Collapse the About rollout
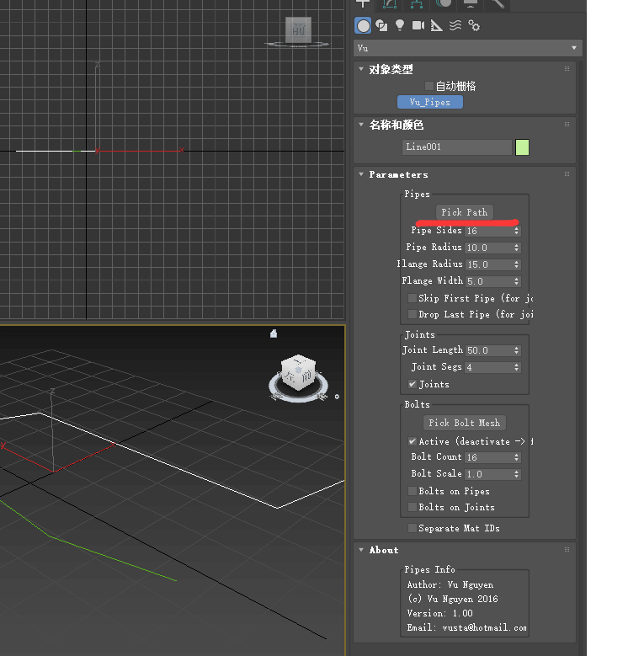The width and height of the screenshot is (644, 656). [x=383, y=550]
